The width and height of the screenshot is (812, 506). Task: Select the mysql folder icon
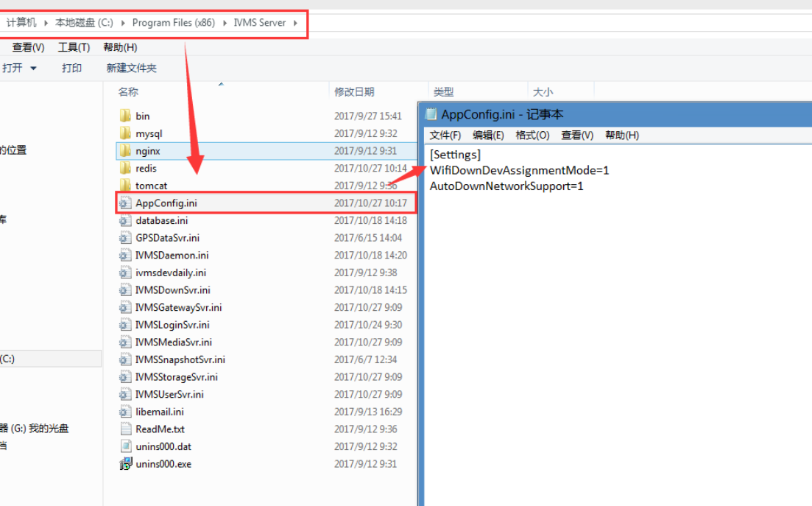coord(125,133)
